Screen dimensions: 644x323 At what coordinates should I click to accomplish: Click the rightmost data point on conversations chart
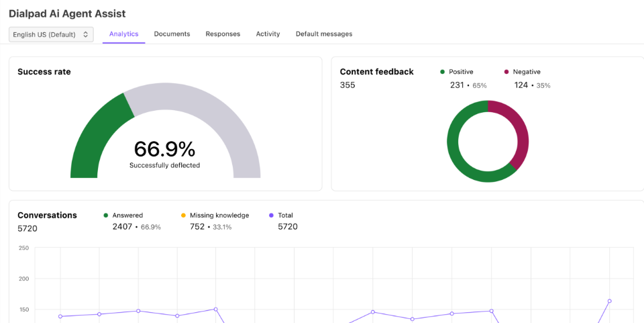click(609, 301)
